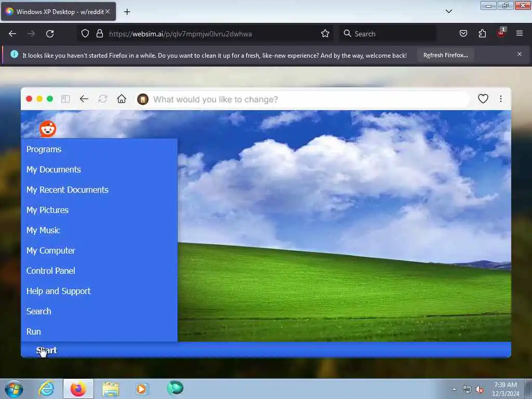The height and width of the screenshot is (399, 532).
Task: Click Firefox back navigation arrow
Action: tap(12, 34)
